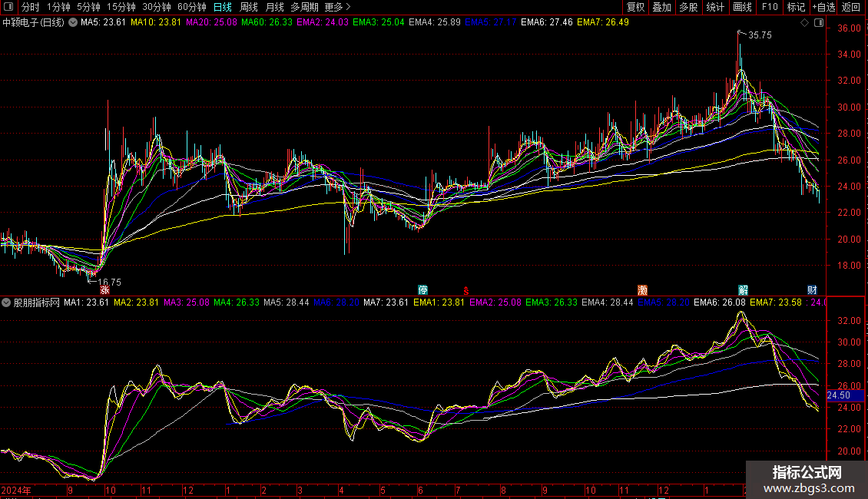Click the EMA7: 26.49 legend value
The image size is (868, 499).
point(603,23)
